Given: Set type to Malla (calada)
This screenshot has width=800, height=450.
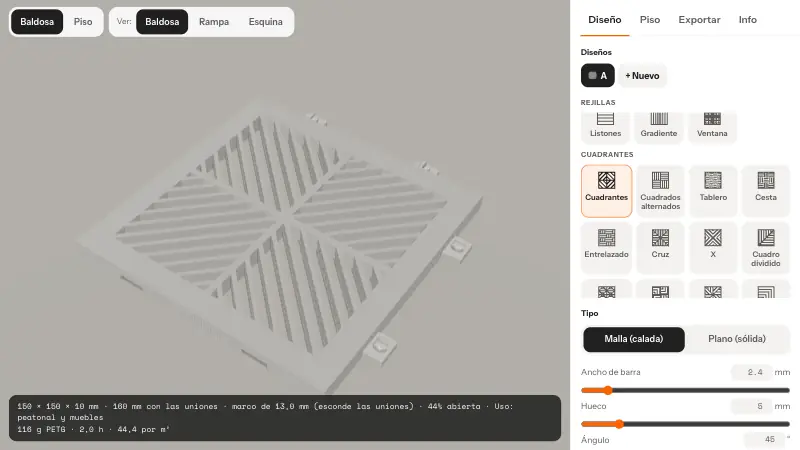Looking at the screenshot, I should pyautogui.click(x=634, y=339).
